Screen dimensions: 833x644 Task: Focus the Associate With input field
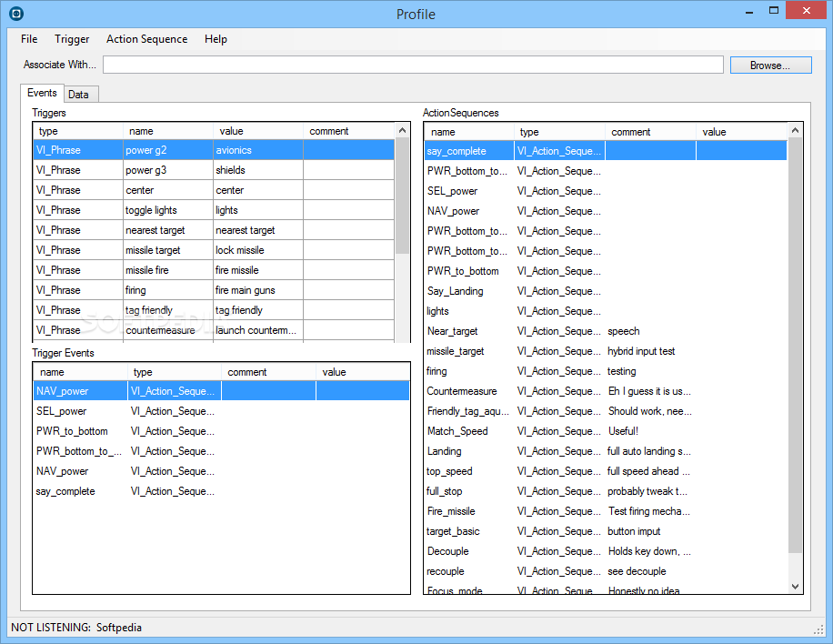click(x=413, y=65)
